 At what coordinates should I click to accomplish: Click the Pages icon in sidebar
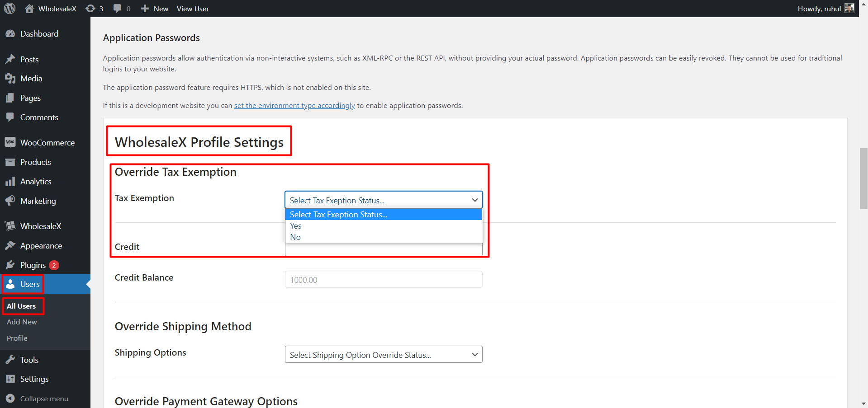[11, 98]
